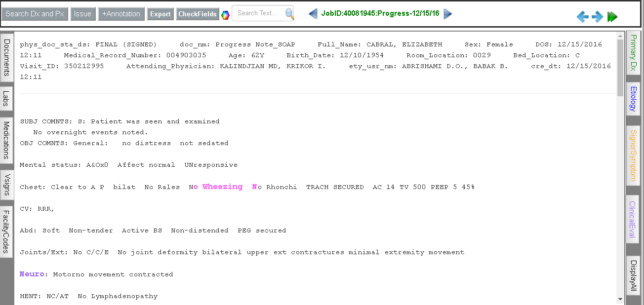This screenshot has height=305, width=644.
Task: Click 'bilateral upper ext contractures' text
Action: pos(273,252)
